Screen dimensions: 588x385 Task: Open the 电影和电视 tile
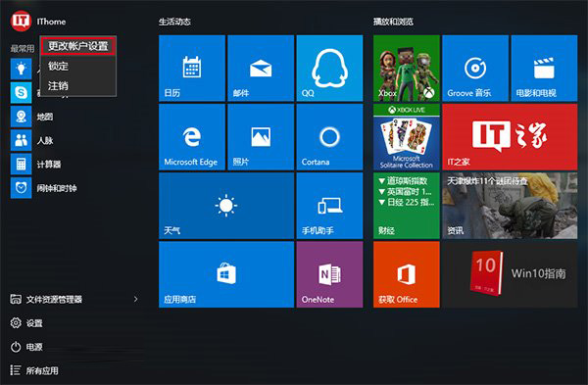(x=544, y=69)
